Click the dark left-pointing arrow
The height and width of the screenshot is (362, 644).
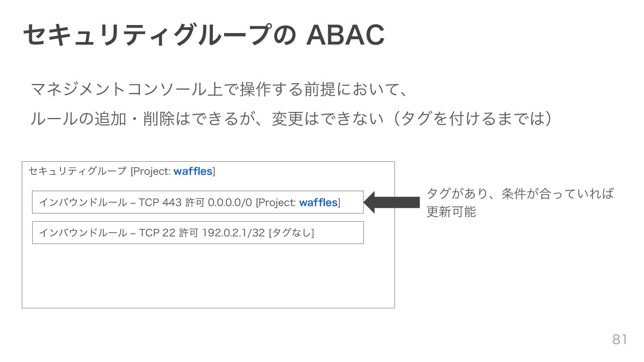pos(392,202)
